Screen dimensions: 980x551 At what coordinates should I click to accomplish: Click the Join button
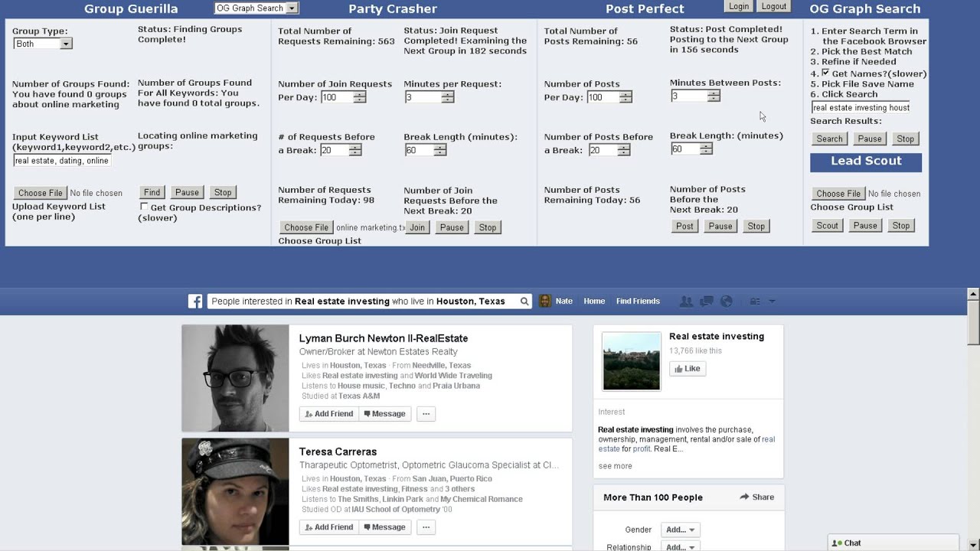[417, 228]
